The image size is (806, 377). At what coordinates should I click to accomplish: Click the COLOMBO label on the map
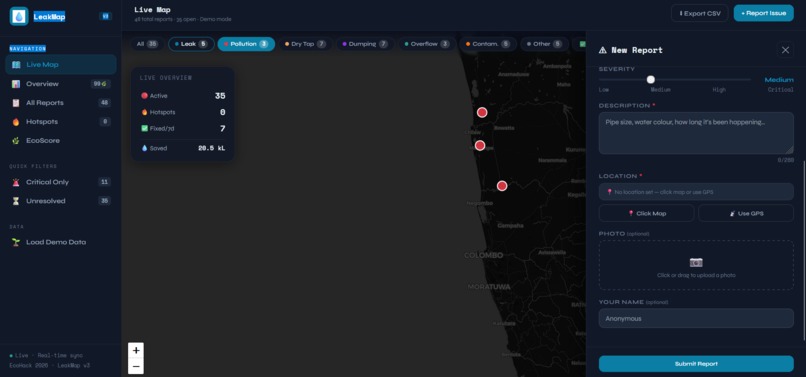point(484,255)
